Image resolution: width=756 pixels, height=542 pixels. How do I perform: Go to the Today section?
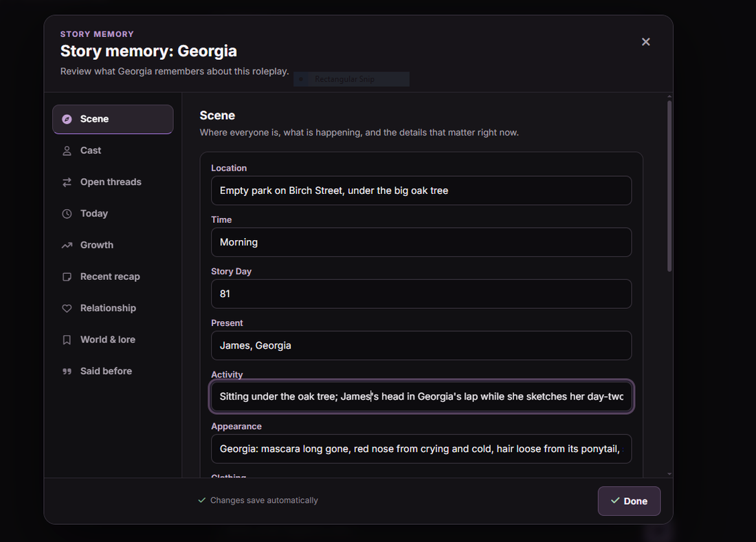[113, 213]
